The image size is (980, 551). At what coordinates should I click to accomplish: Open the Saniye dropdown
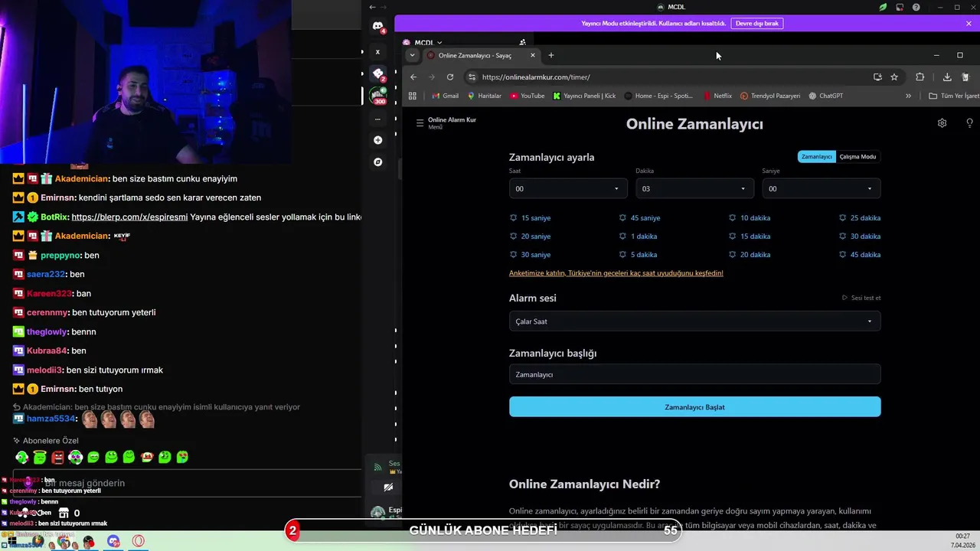tap(821, 188)
